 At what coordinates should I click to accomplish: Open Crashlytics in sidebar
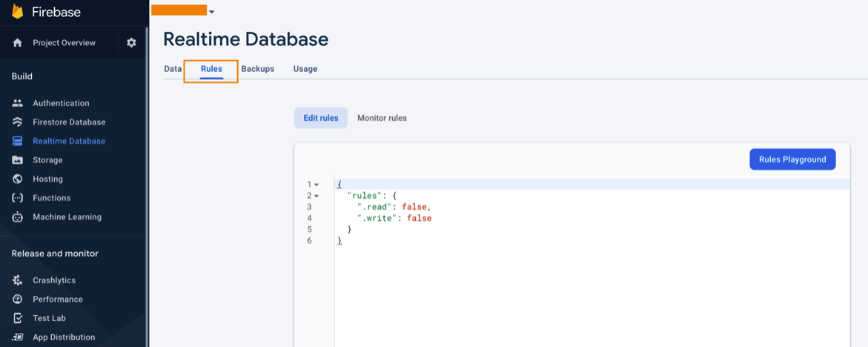point(54,280)
